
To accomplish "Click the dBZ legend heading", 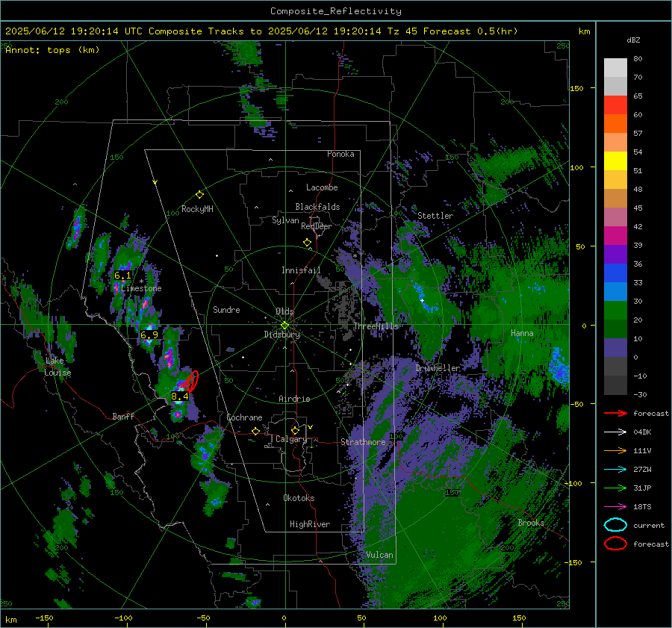I will pyautogui.click(x=633, y=40).
